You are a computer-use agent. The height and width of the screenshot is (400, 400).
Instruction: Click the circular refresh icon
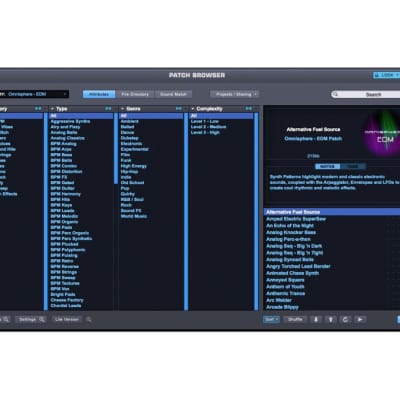click(345, 319)
